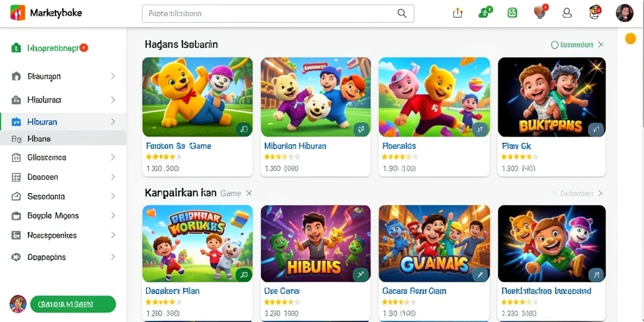The width and height of the screenshot is (644, 322).
Task: Select the Hiburan sidebar menu item
Action: pos(64,121)
